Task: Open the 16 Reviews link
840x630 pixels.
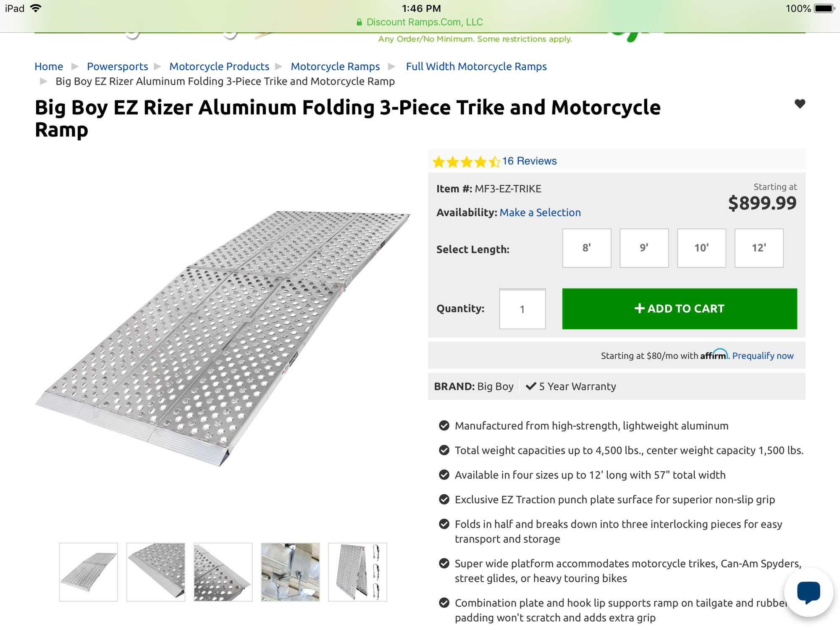Action: point(529,161)
